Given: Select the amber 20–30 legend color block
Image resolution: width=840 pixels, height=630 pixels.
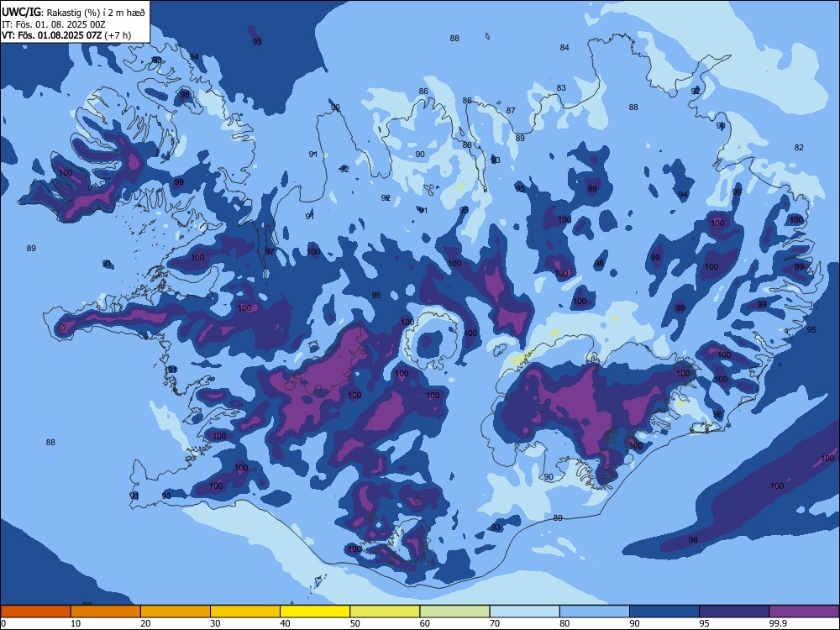Looking at the screenshot, I should tap(176, 612).
